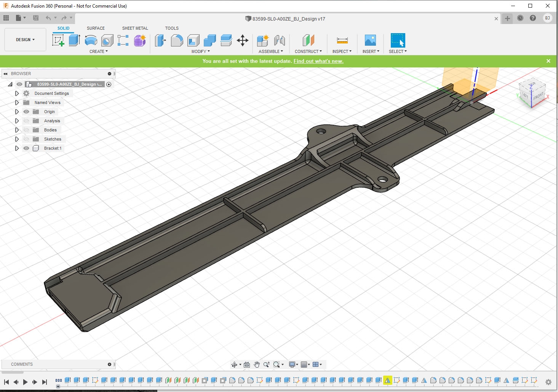The image size is (558, 392).
Task: Select the Extrude tool
Action: pyautogui.click(x=74, y=40)
